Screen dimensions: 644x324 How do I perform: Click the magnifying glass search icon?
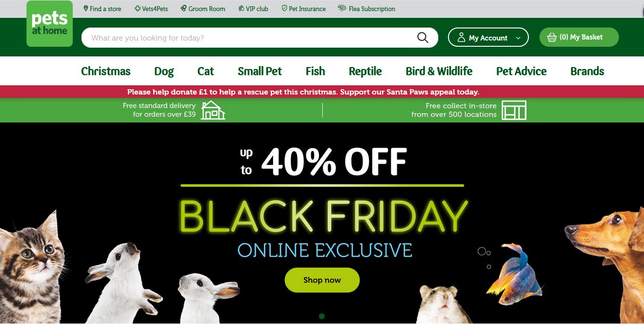(x=422, y=38)
